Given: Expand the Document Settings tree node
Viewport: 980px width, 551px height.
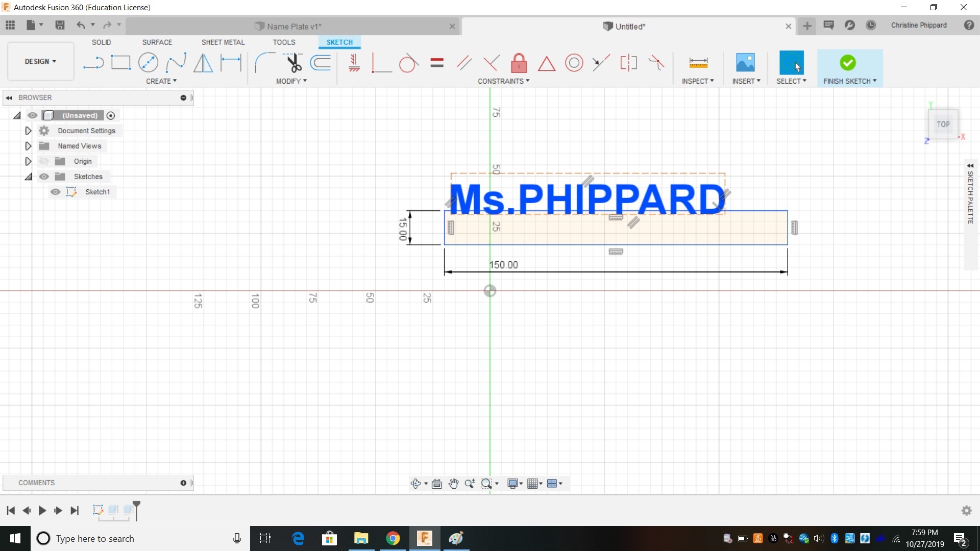Looking at the screenshot, I should click(x=29, y=131).
